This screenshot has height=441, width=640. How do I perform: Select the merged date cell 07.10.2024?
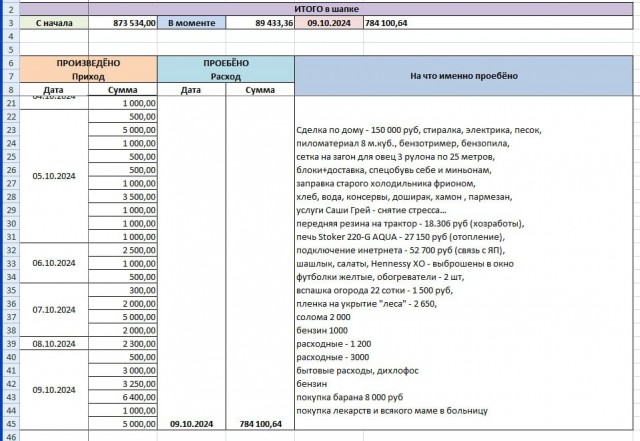click(54, 310)
